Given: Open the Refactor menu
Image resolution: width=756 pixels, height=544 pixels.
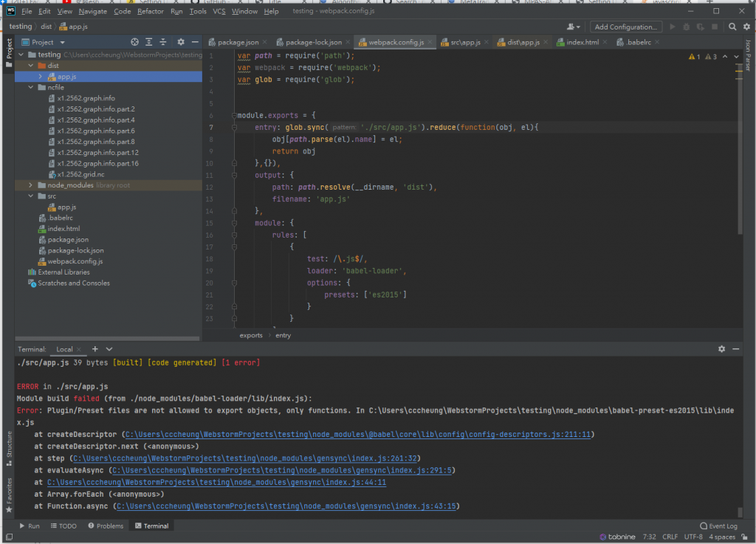Looking at the screenshot, I should coord(150,11).
